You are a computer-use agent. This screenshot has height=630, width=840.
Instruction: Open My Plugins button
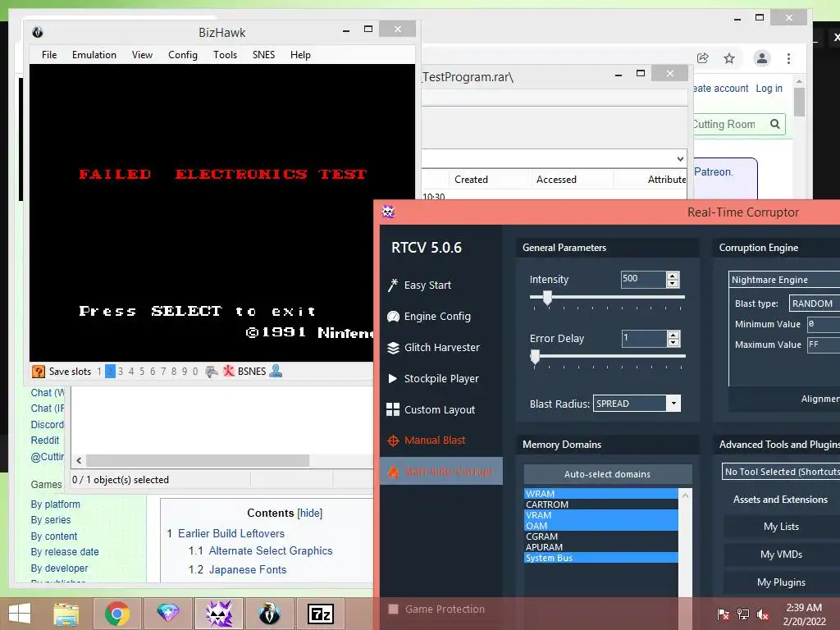pos(781,582)
